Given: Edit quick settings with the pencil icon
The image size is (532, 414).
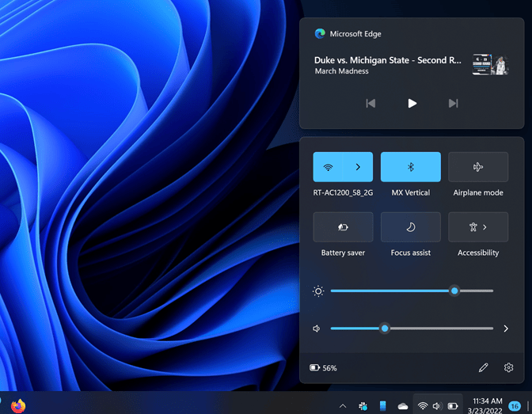Looking at the screenshot, I should pyautogui.click(x=483, y=367).
